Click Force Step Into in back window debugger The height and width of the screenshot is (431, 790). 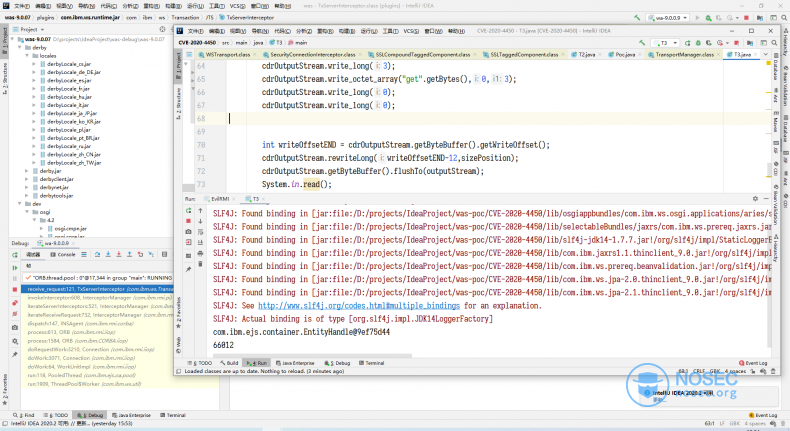tap(119, 255)
